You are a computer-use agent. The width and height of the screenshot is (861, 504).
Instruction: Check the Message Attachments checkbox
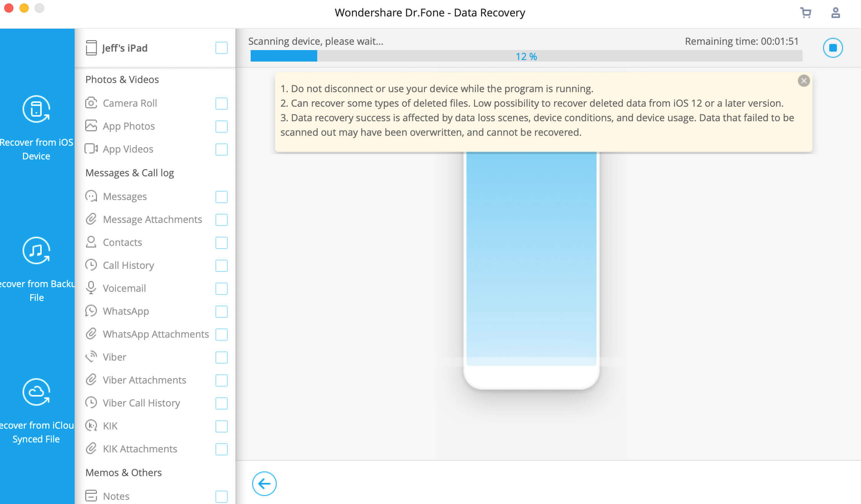coord(221,219)
